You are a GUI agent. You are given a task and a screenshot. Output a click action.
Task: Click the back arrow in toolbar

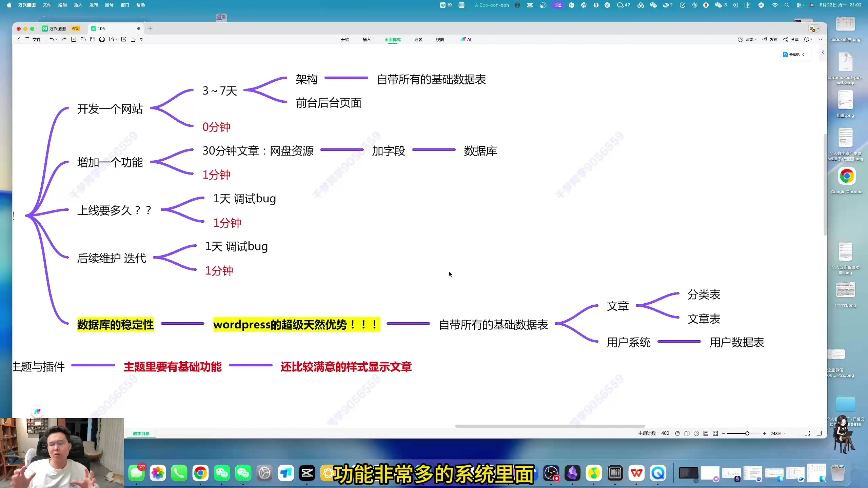tap(19, 39)
